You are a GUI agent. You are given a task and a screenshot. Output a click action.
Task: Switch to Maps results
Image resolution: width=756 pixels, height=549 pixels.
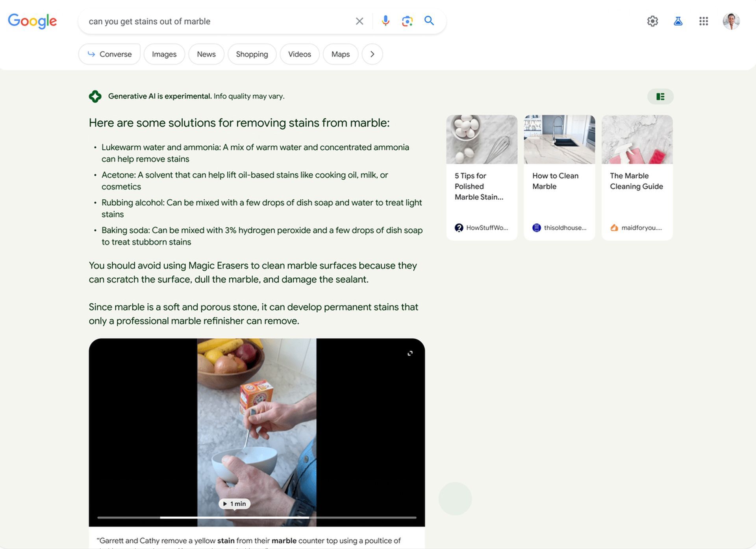[x=341, y=54]
